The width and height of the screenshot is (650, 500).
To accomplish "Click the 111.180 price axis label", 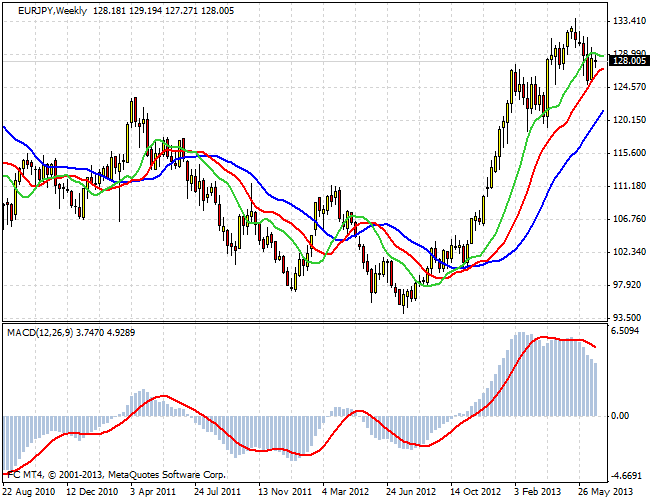I will [629, 186].
